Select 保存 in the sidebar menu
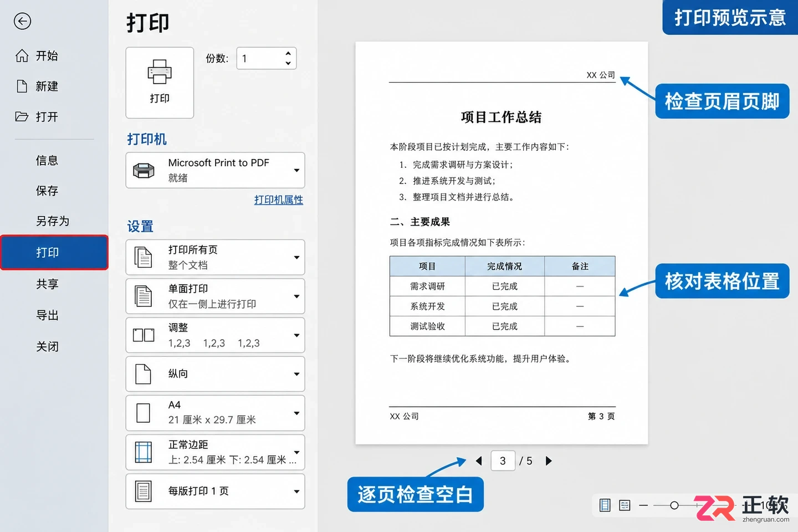Viewport: 798px width, 532px height. click(x=47, y=191)
